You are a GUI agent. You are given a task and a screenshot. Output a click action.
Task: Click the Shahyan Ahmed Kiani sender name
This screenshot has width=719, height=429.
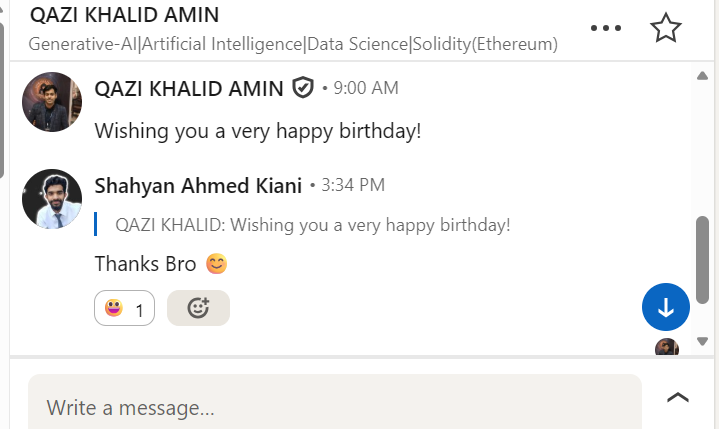click(198, 186)
